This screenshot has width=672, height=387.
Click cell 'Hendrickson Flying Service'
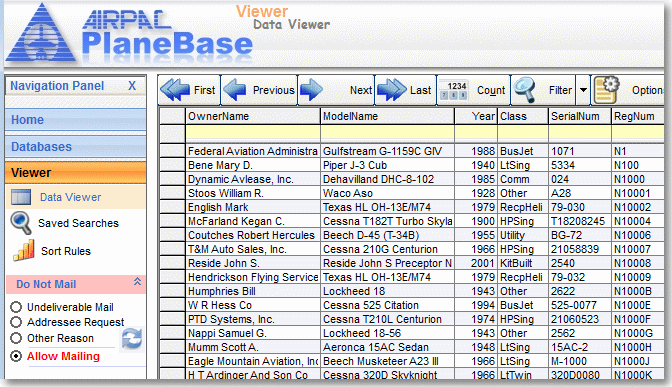point(253,277)
